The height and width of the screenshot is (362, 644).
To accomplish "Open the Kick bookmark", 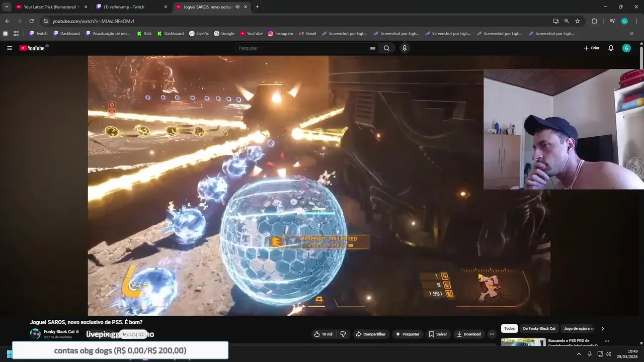I will click(144, 34).
